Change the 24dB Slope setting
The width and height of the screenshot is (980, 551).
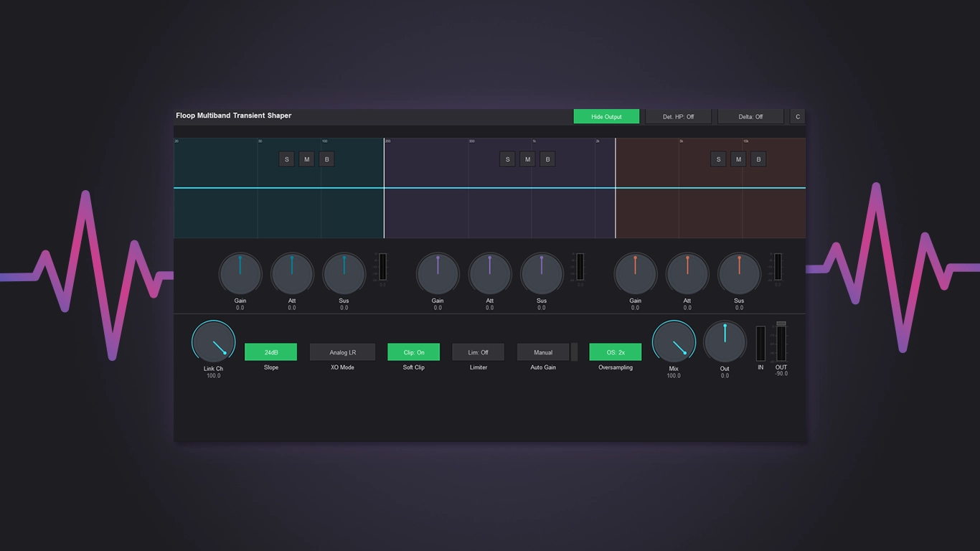click(271, 352)
